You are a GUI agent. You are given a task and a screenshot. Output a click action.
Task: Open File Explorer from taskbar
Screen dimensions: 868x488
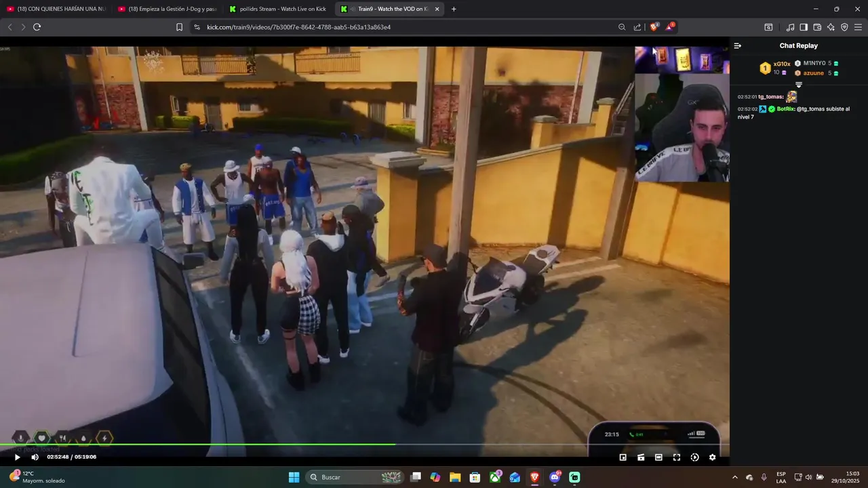455,477
